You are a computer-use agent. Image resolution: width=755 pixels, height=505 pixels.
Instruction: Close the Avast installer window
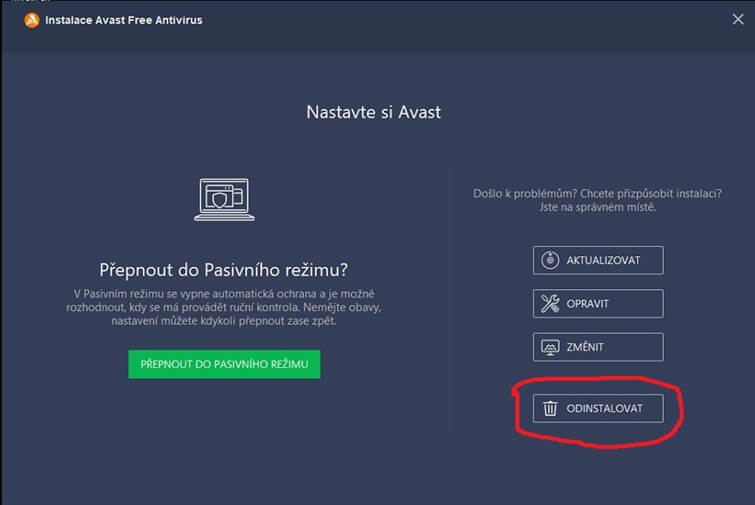pyautogui.click(x=738, y=19)
